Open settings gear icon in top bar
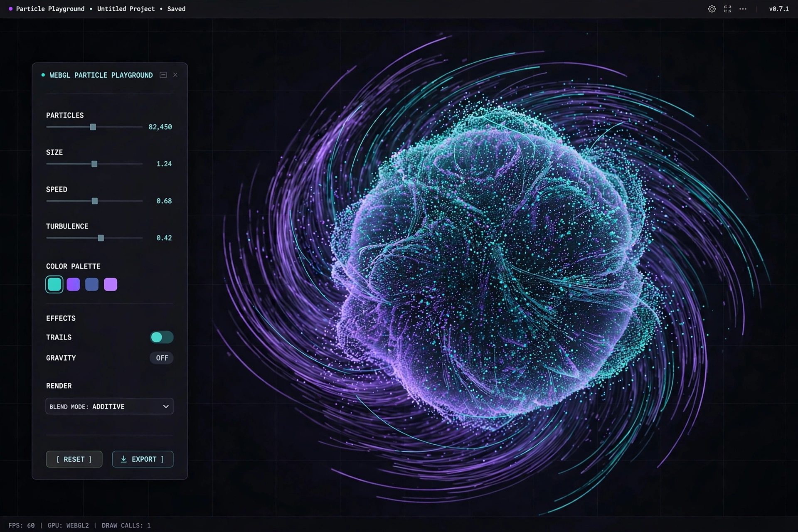Image resolution: width=798 pixels, height=532 pixels. pos(712,9)
